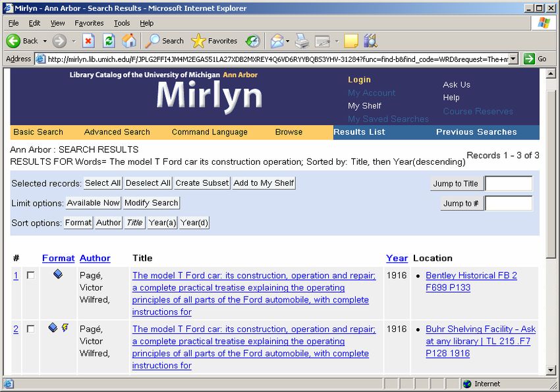Viewport: 560px width, 392px height.
Task: Open the View menu
Action: coord(57,23)
